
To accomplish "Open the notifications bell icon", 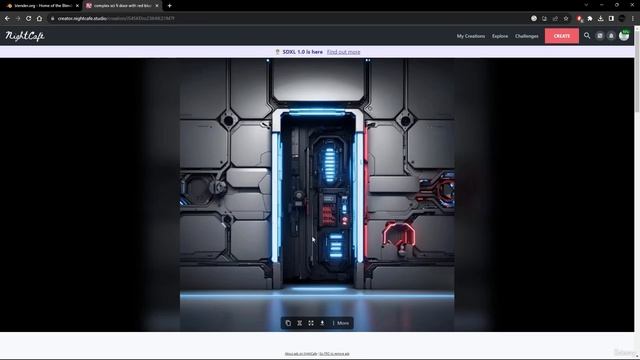I will [611, 36].
